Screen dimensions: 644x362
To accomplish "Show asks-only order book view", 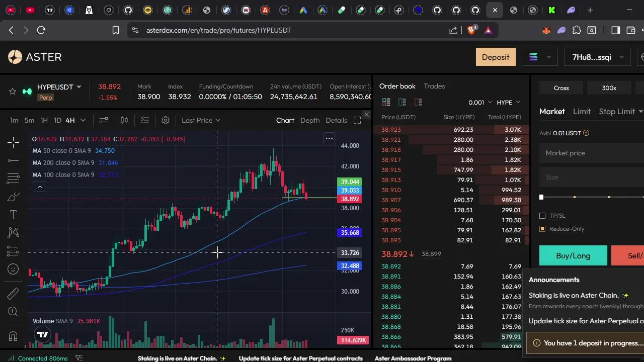I will [x=418, y=102].
